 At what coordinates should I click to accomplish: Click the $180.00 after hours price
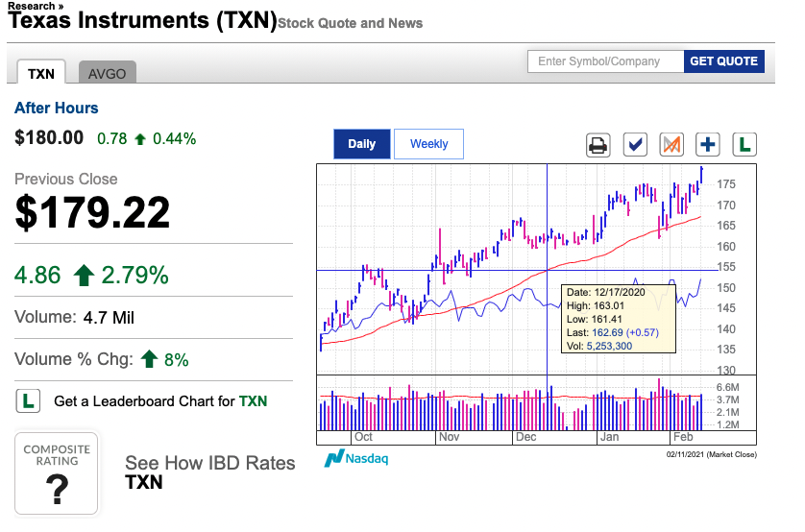[x=49, y=137]
